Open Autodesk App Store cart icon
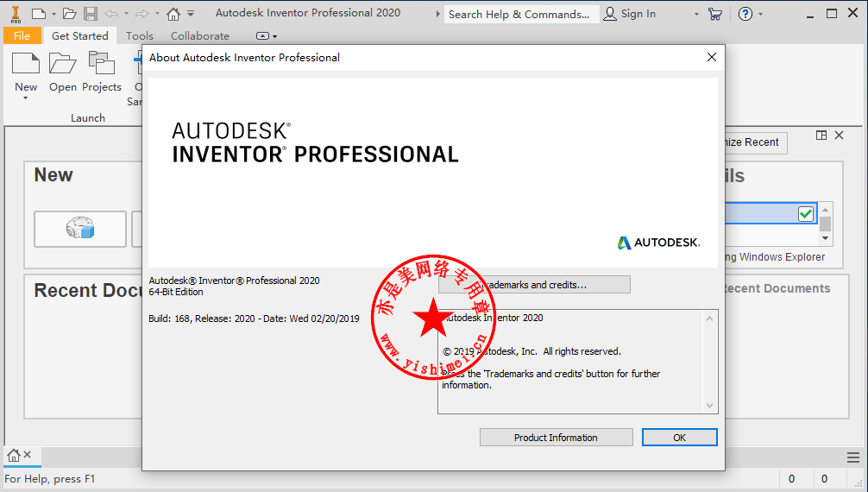This screenshot has height=492, width=868. (x=715, y=14)
